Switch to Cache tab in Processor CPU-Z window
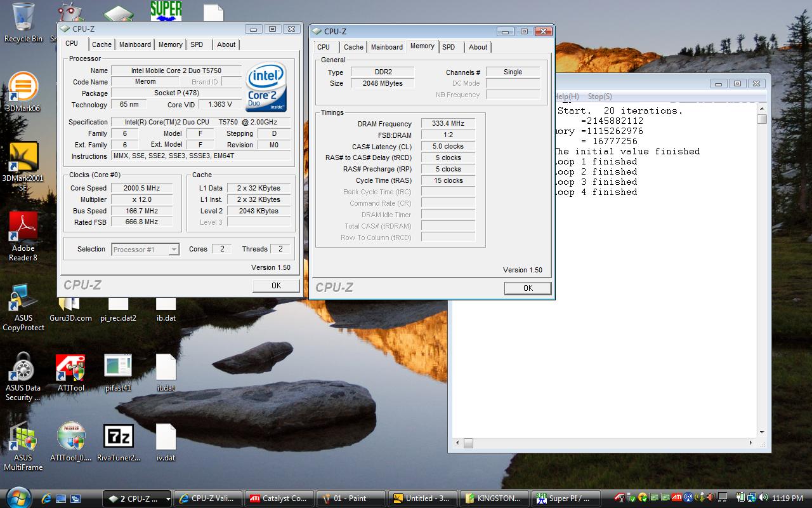The image size is (812, 508). pos(101,44)
